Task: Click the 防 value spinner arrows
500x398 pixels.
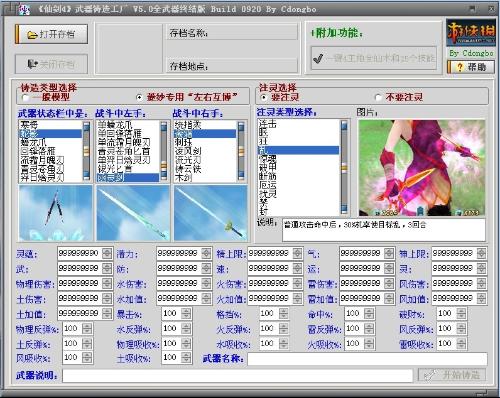Action: click(x=206, y=268)
